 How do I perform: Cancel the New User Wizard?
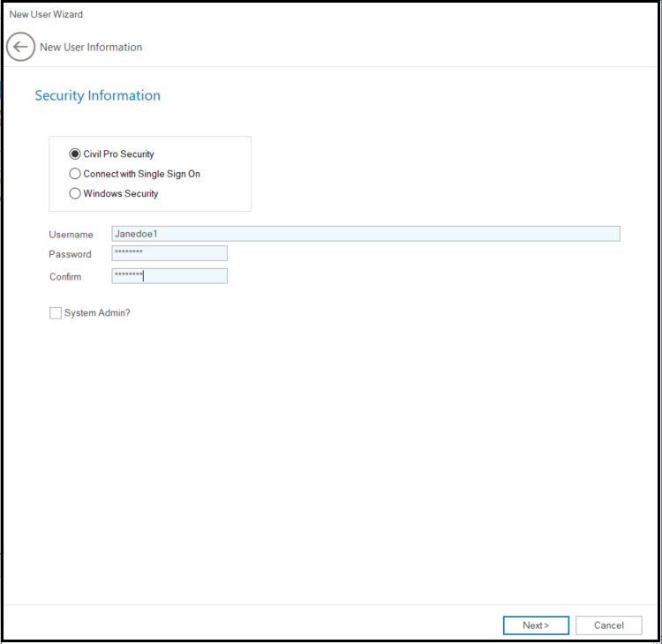pyautogui.click(x=608, y=625)
